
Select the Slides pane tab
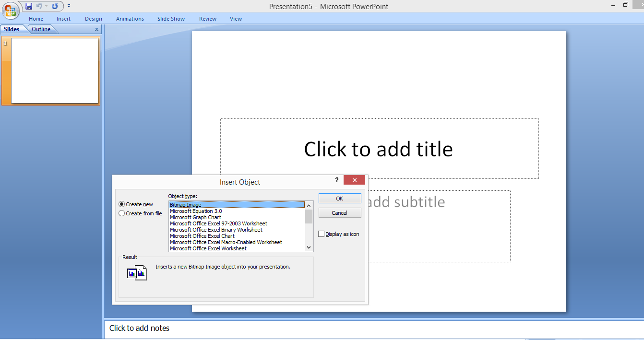click(x=12, y=29)
